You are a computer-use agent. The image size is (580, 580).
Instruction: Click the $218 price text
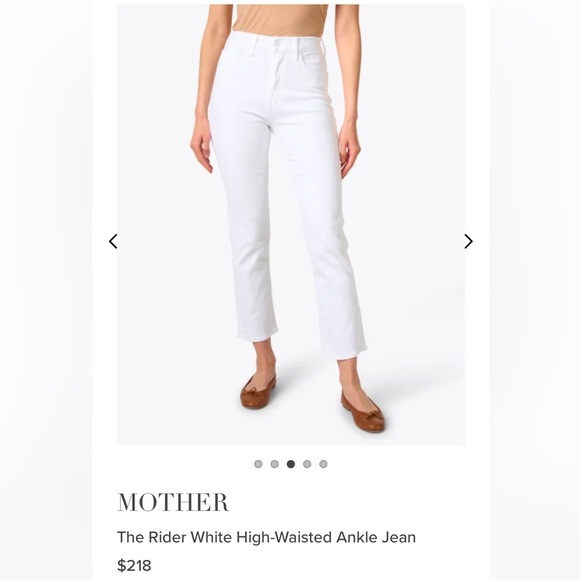[134, 566]
